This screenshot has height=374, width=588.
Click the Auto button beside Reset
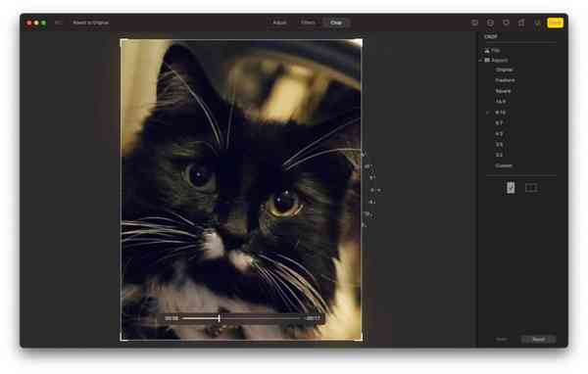click(x=502, y=339)
